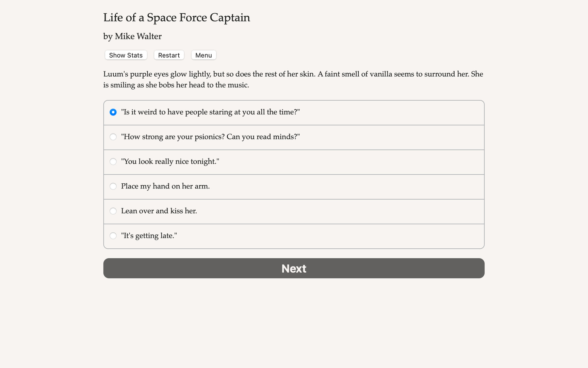Click the "You look really nice tonight." row
This screenshot has width=588, height=368.
click(x=294, y=162)
